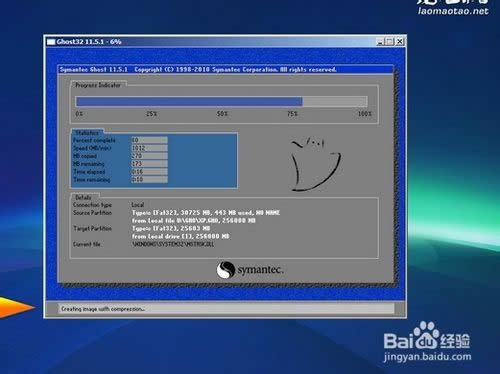The width and height of the screenshot is (500, 374).
Task: Click the Time elapsed label
Action: [89, 172]
